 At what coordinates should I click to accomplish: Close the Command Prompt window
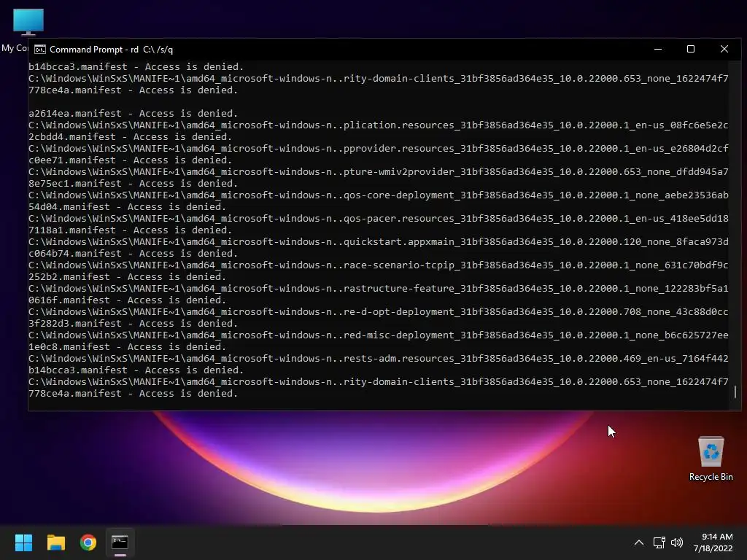pyautogui.click(x=724, y=49)
